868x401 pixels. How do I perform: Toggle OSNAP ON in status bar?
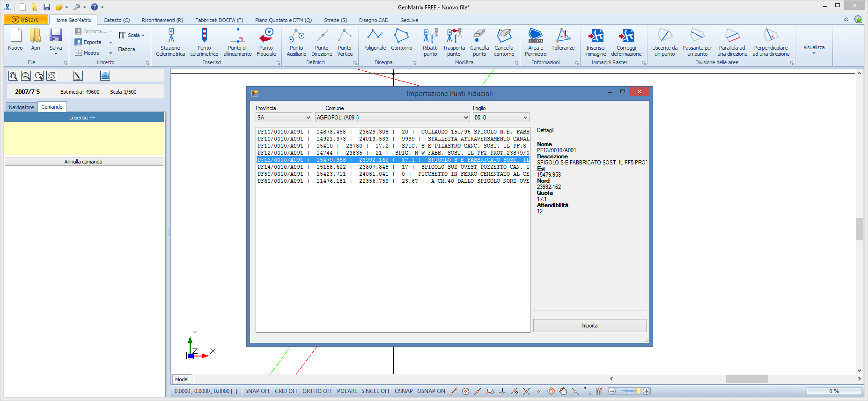[x=431, y=391]
